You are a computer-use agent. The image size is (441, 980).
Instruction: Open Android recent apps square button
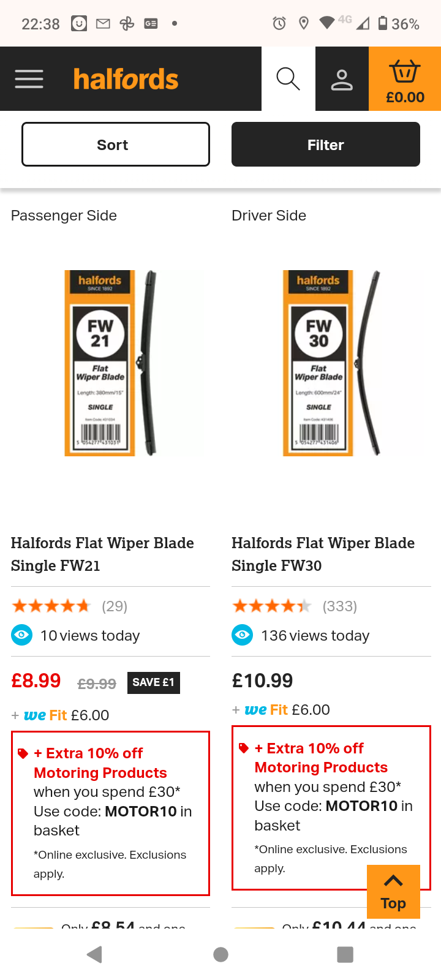click(345, 954)
